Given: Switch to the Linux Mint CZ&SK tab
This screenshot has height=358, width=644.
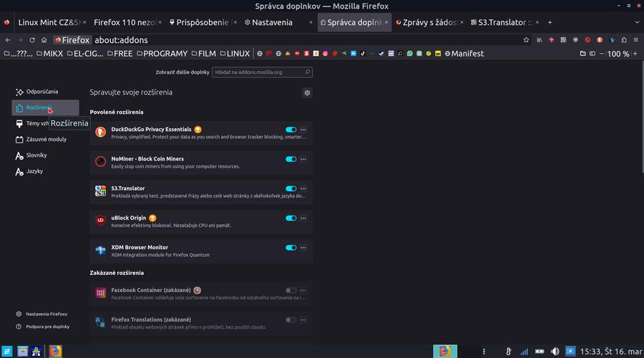Looking at the screenshot, I should coord(43,22).
